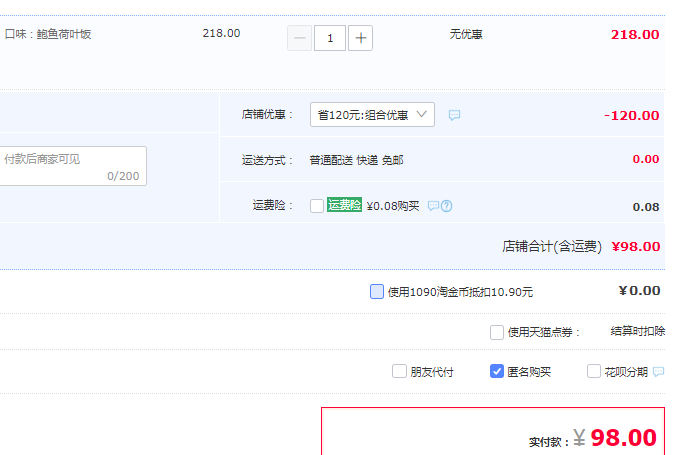Enable the 花呗分期 checkbox
The width and height of the screenshot is (684, 455).
pyautogui.click(x=594, y=371)
